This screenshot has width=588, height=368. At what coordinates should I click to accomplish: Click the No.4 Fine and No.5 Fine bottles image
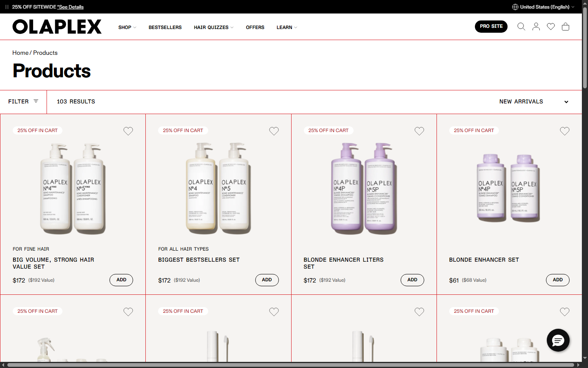(x=73, y=188)
